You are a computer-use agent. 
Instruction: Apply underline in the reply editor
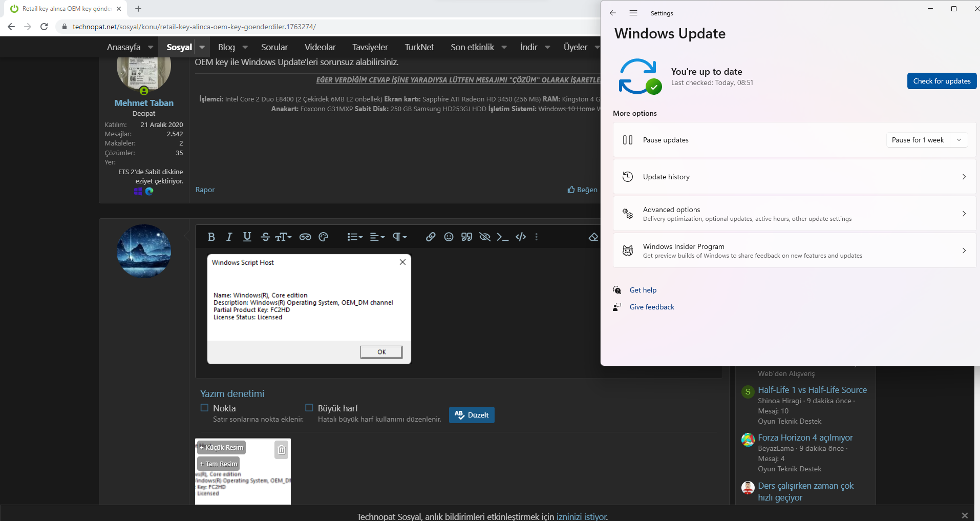247,237
